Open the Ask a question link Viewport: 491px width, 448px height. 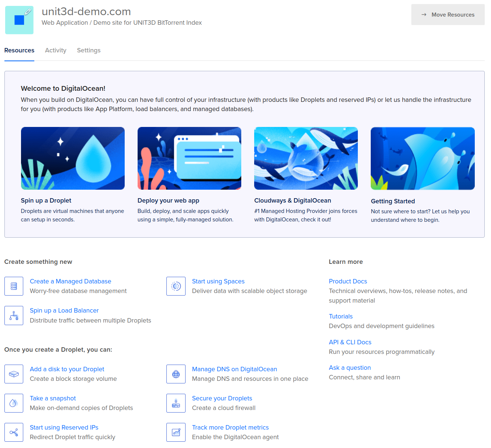pyautogui.click(x=350, y=368)
